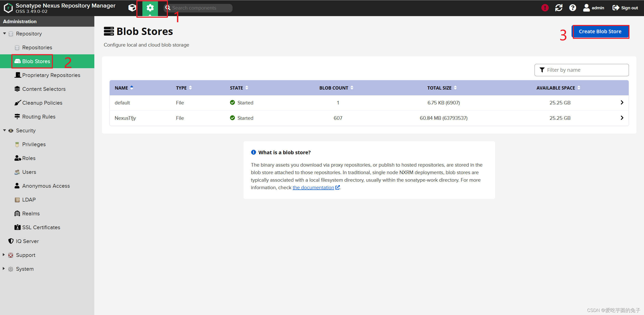Click the refresh icon in header

point(559,8)
